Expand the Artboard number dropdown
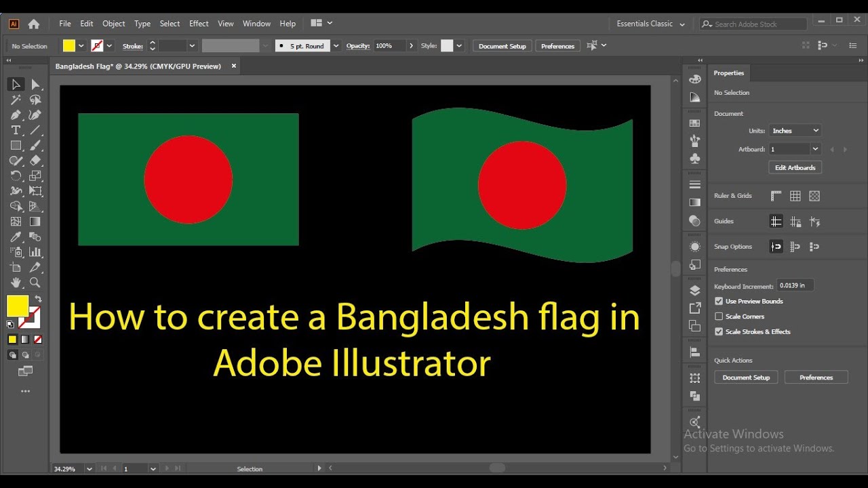Screen dimensions: 868x488 point(815,149)
